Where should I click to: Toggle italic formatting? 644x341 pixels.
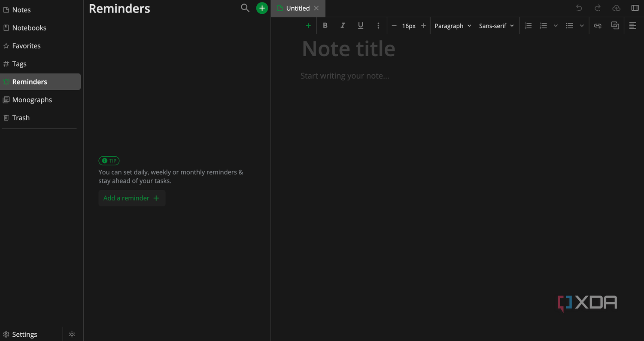(343, 26)
